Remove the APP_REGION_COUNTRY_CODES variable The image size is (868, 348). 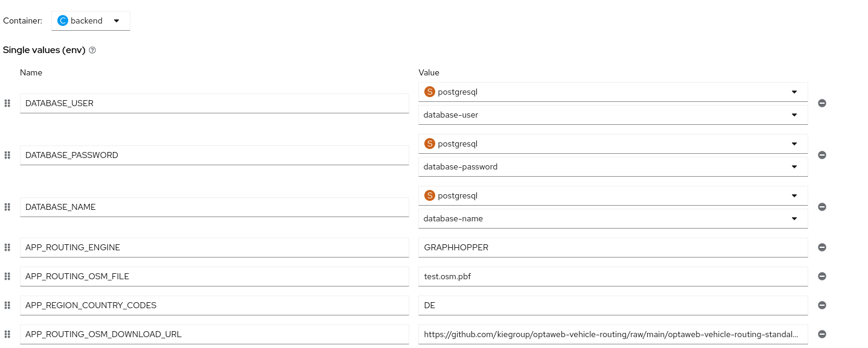(822, 305)
